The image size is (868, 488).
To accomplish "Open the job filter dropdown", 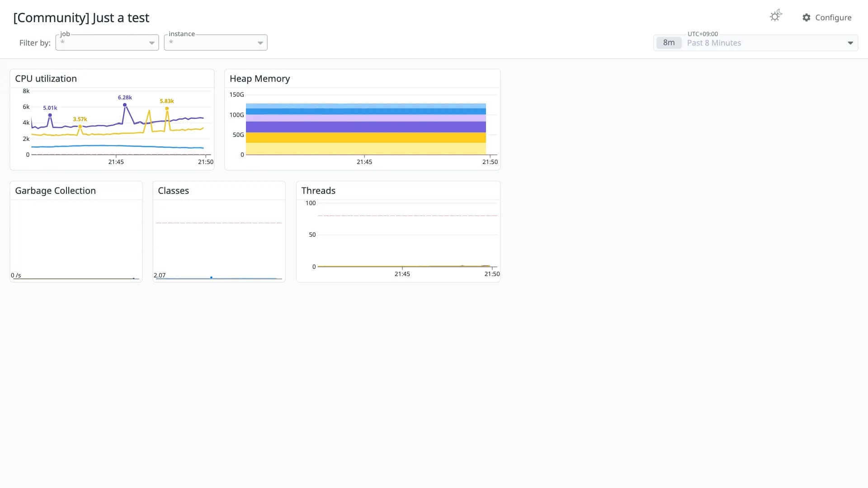I will 107,42.
